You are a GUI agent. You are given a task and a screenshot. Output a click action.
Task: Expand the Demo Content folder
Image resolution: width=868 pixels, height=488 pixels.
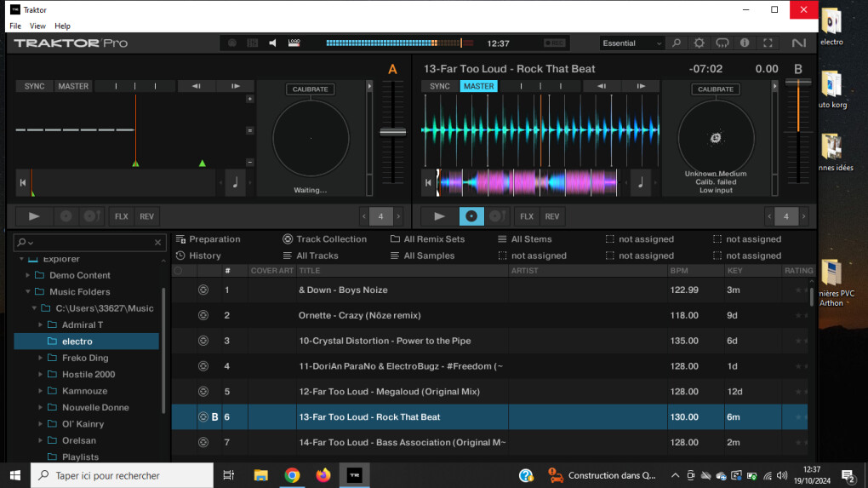pyautogui.click(x=28, y=275)
